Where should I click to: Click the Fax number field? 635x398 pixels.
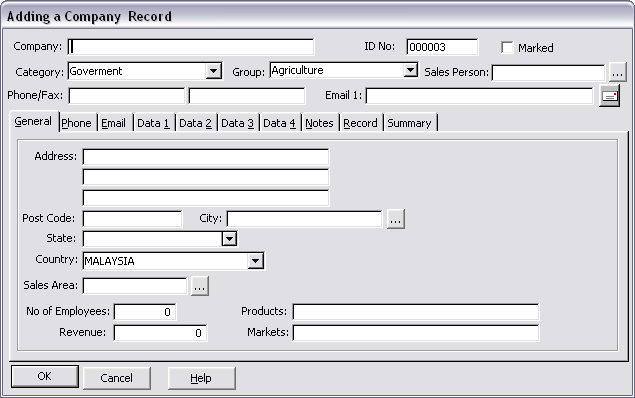[247, 96]
